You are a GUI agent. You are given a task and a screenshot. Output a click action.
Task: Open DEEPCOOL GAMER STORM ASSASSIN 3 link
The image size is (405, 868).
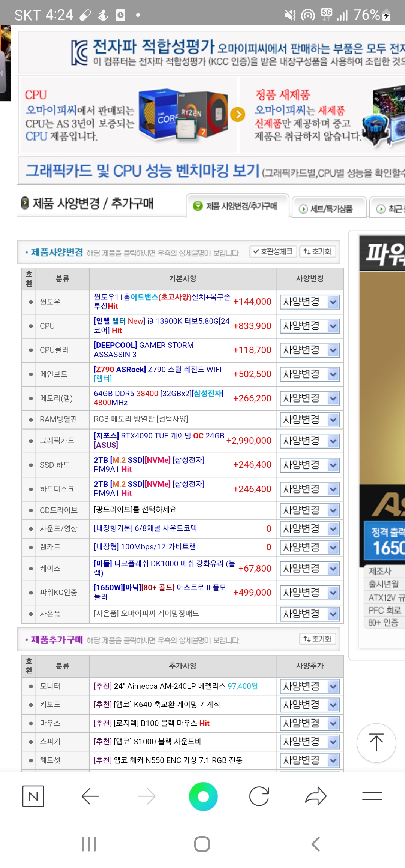[144, 350]
